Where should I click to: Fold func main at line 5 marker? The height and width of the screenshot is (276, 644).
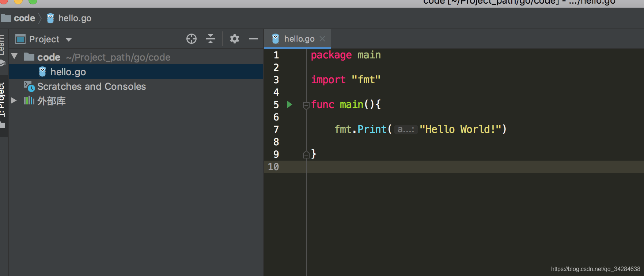pyautogui.click(x=306, y=106)
